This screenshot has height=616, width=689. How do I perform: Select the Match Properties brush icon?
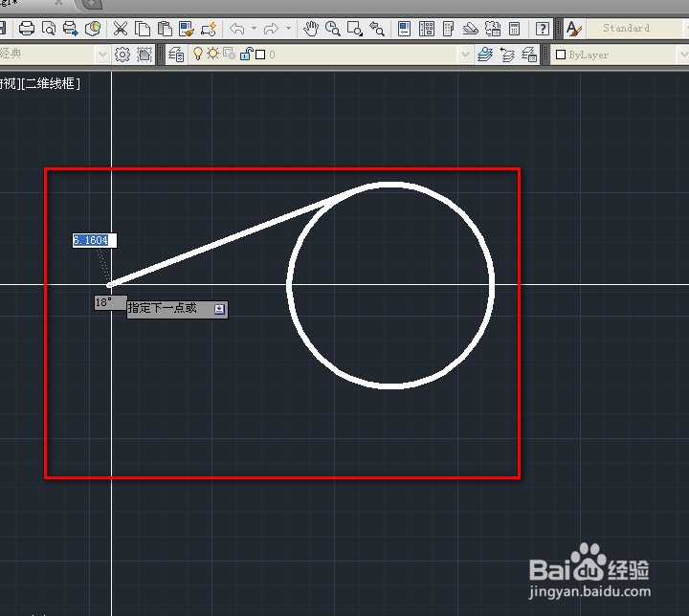tap(187, 29)
